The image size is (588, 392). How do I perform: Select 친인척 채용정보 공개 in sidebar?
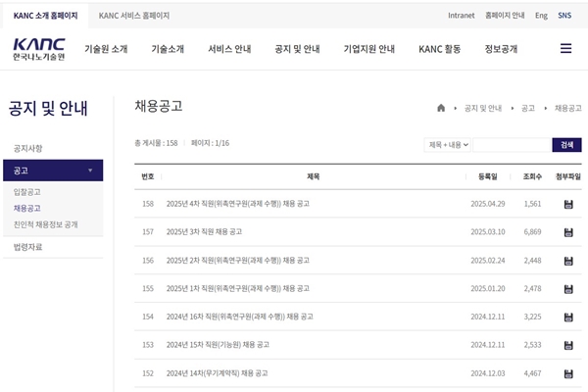(x=45, y=224)
